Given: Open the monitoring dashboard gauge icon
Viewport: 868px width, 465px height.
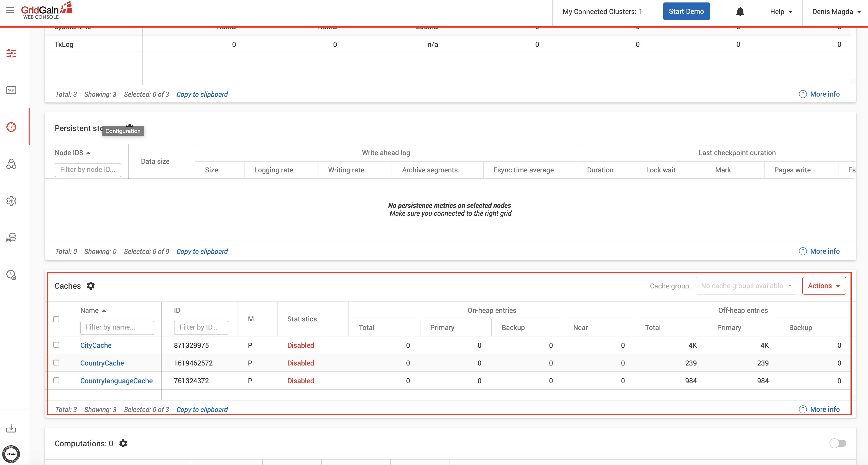Looking at the screenshot, I should [11, 127].
